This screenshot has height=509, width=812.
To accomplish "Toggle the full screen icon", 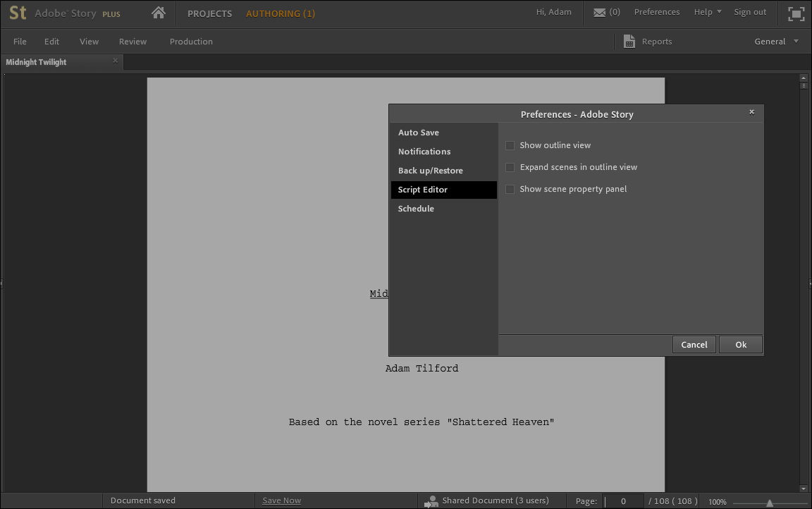I will point(796,13).
